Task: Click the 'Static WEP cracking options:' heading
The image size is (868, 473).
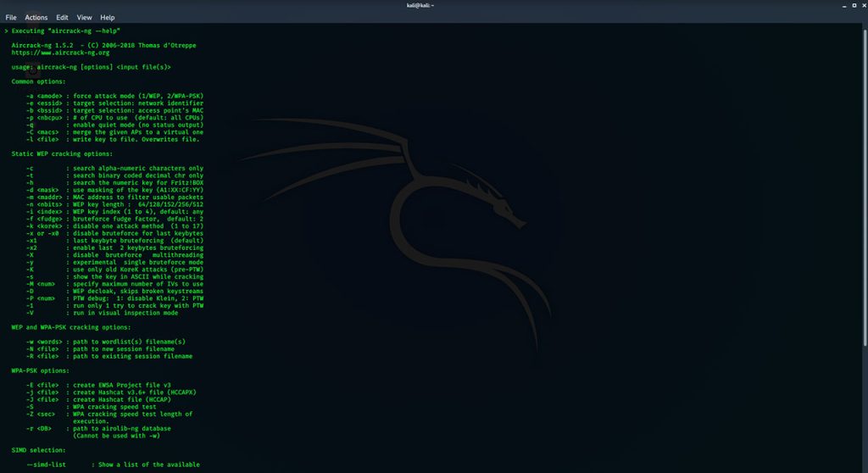Action: [x=62, y=153]
